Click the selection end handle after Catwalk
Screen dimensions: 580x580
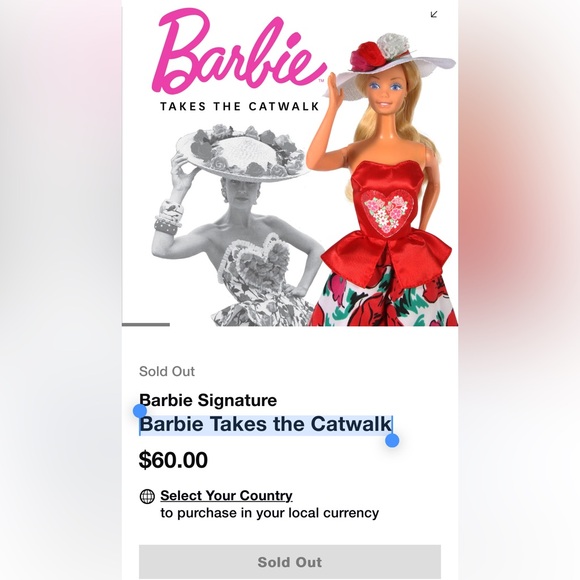392,440
